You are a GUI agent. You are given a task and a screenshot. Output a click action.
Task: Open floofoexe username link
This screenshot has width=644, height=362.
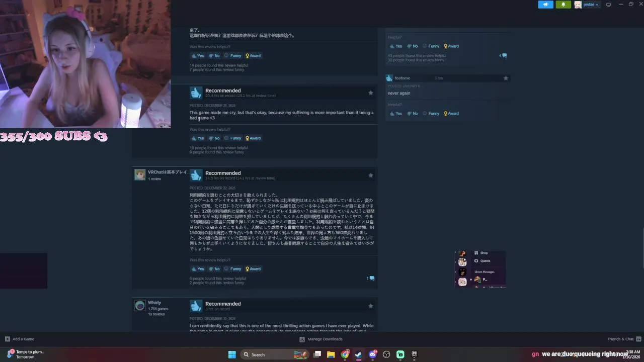tap(402, 78)
